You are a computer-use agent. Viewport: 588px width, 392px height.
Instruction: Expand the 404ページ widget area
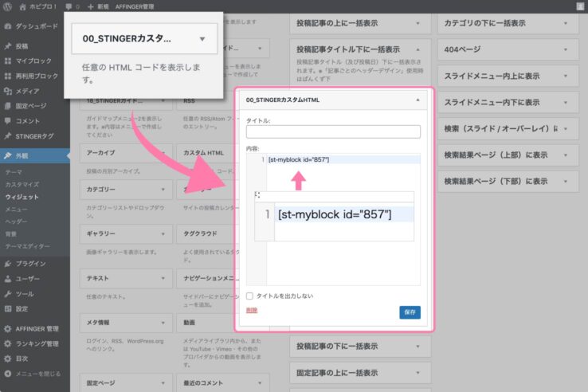coord(566,49)
